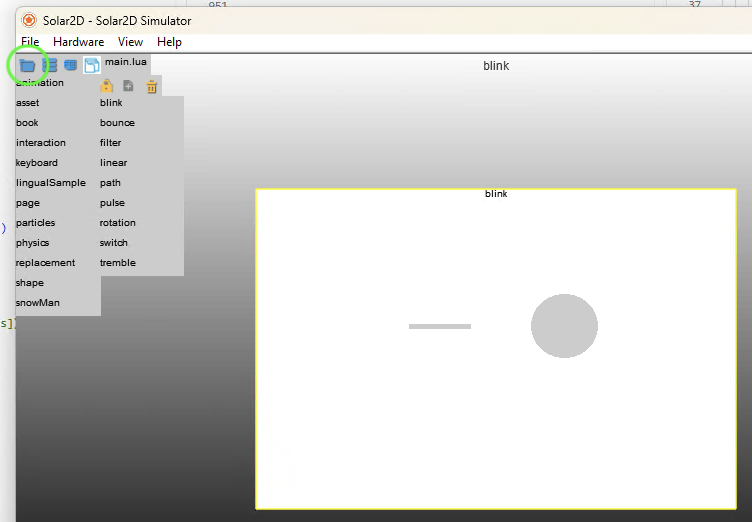
Task: Select 'page' in the left list
Action: point(28,203)
